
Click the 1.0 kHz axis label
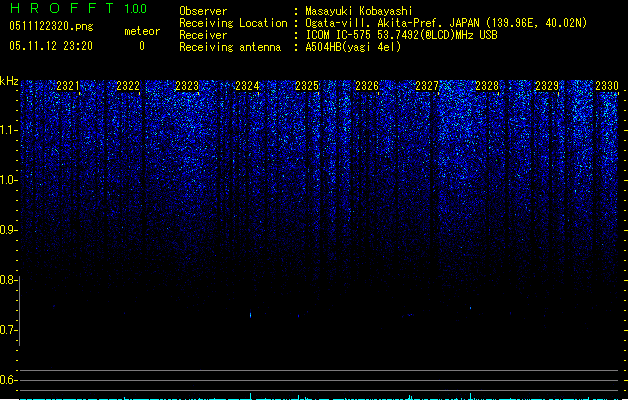(8, 180)
